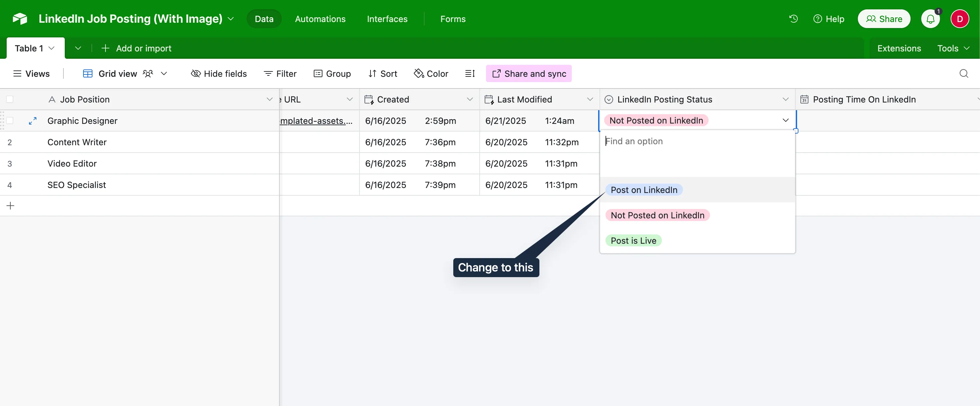Screen dimensions: 980x406
Task: Click Last Modified field calendar icon
Action: [x=489, y=100]
